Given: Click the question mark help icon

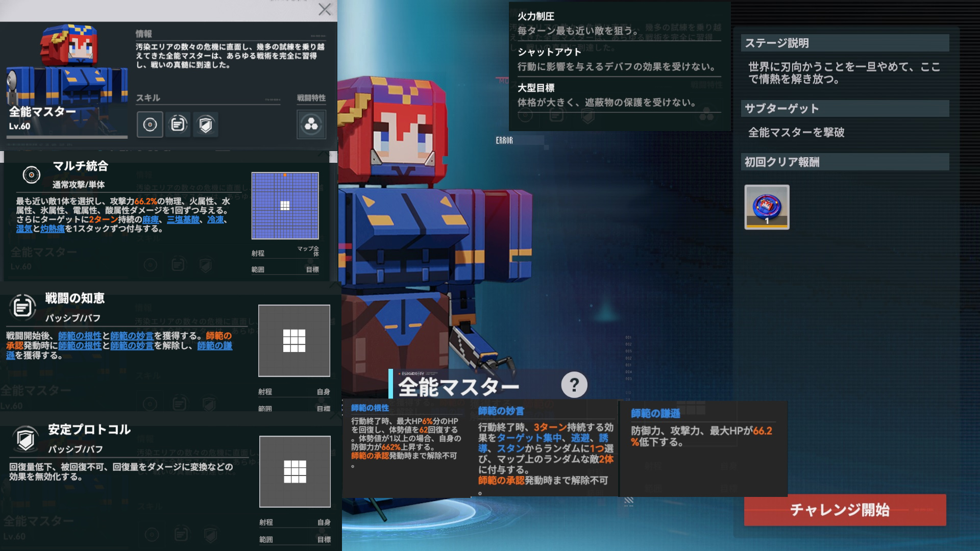Looking at the screenshot, I should click(x=574, y=385).
